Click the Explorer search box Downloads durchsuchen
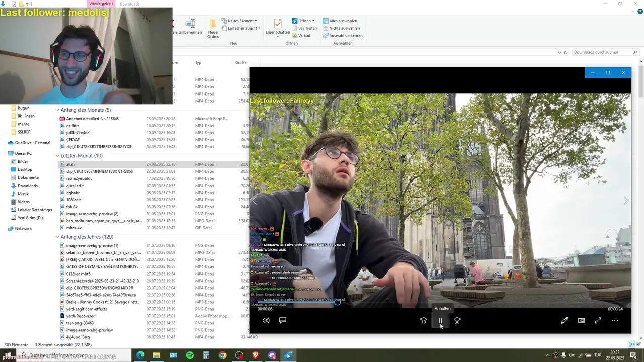Screen dimensions: 644x362 pos(605,52)
